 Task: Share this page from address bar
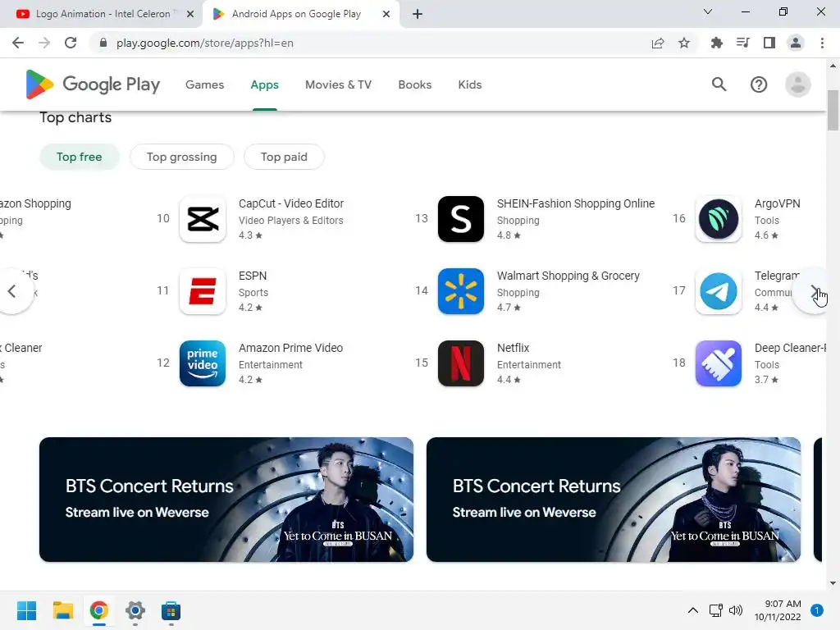[658, 43]
